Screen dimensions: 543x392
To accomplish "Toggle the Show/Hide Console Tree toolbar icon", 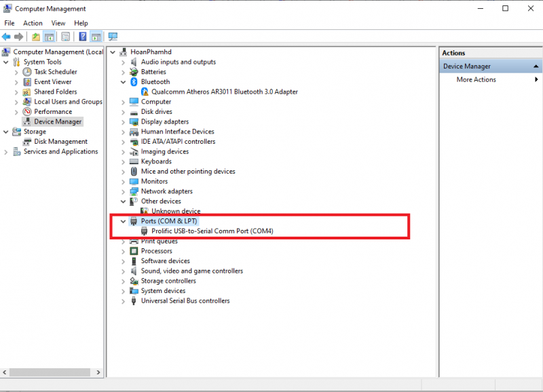I will click(x=49, y=37).
